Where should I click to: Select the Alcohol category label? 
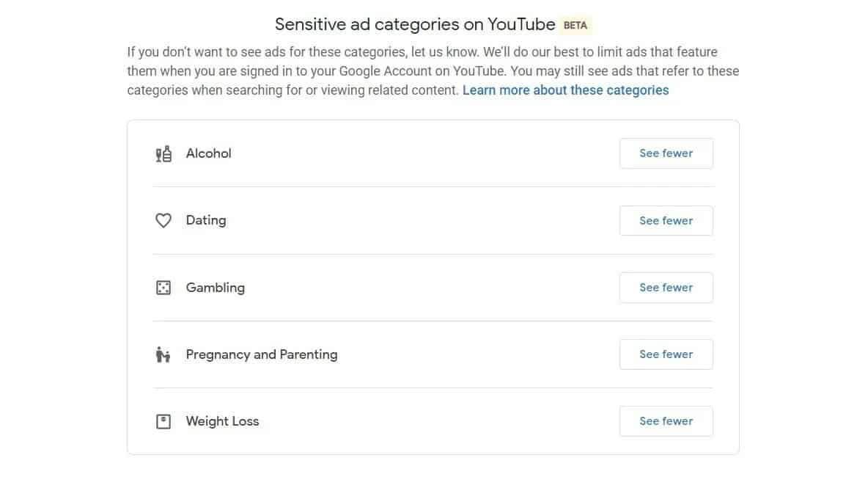(x=208, y=153)
